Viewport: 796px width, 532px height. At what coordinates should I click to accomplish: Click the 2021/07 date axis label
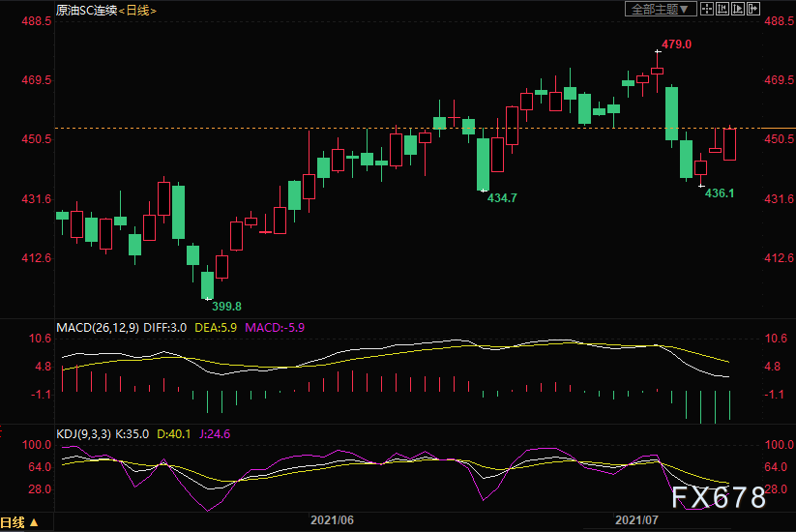[x=637, y=520]
